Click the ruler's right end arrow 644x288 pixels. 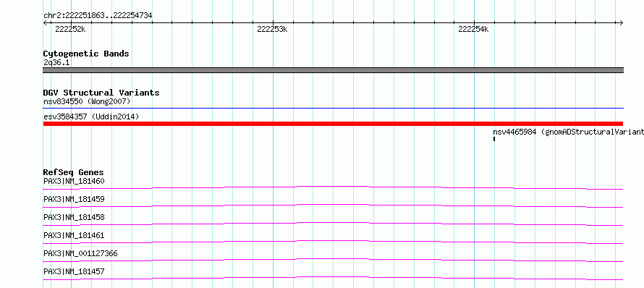coord(621,23)
